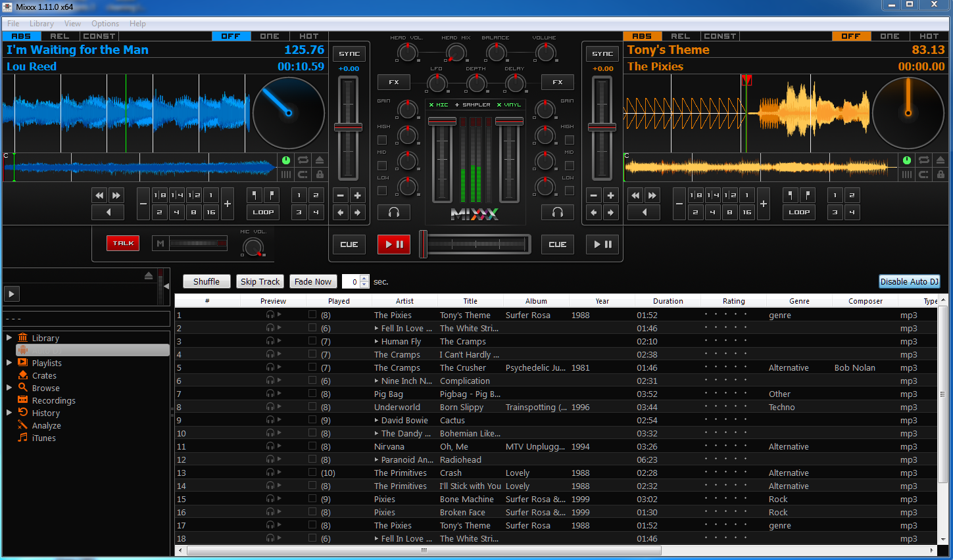
Task: Enable repeat on left deck
Action: pos(303,160)
